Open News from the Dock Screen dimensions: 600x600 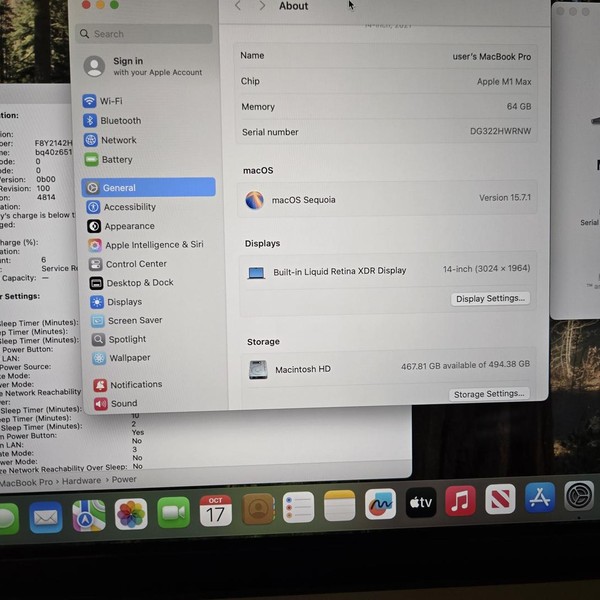(x=500, y=499)
